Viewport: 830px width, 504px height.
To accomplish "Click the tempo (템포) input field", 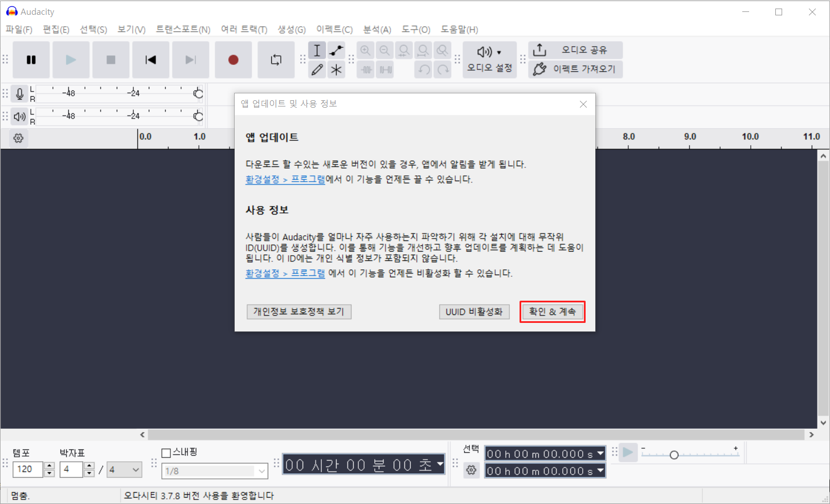I will 28,469.
